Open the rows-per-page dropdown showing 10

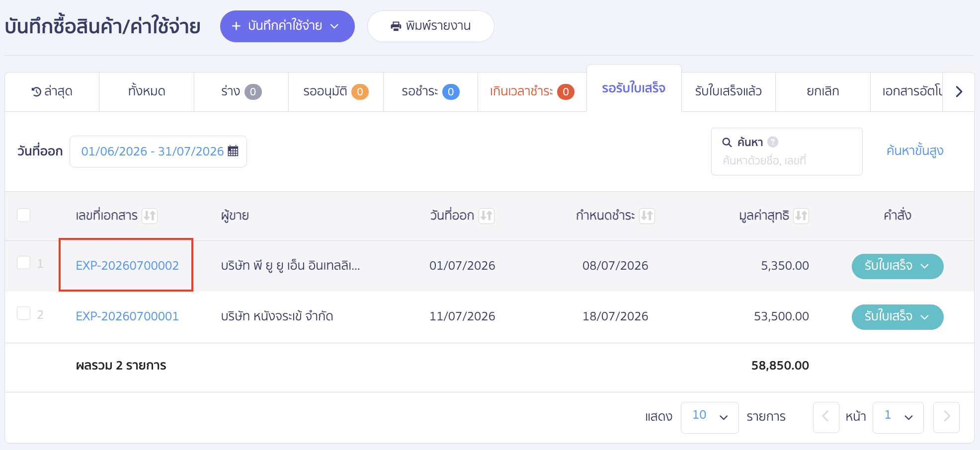pos(710,417)
